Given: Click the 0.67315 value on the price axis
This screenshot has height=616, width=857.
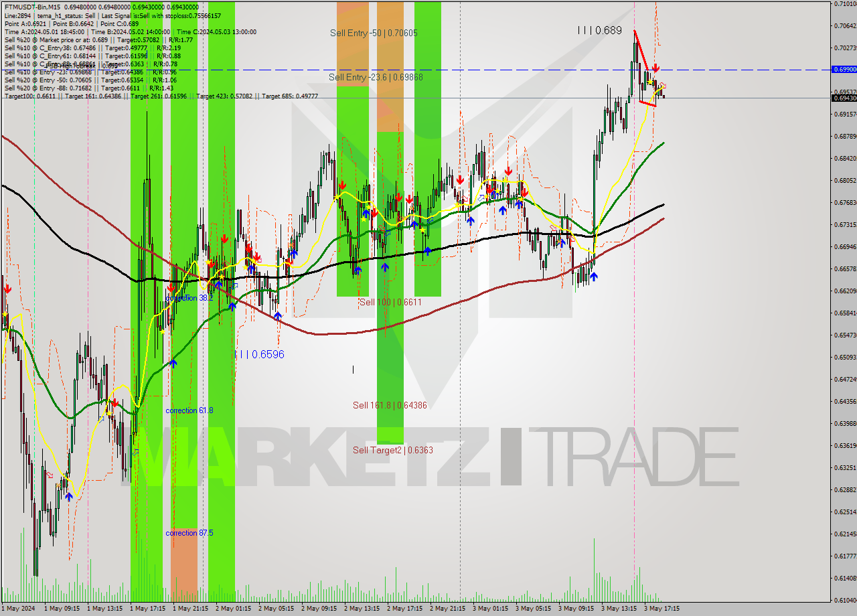Looking at the screenshot, I should (845, 225).
